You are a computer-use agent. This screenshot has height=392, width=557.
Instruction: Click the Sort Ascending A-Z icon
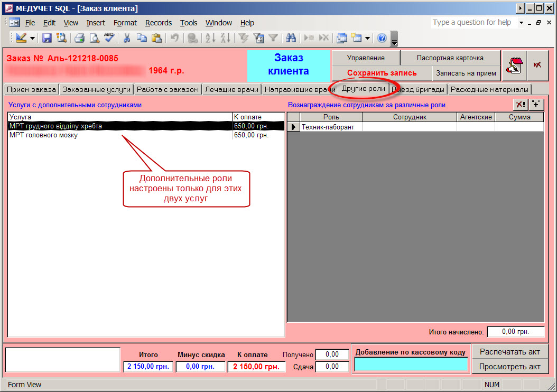(210, 38)
